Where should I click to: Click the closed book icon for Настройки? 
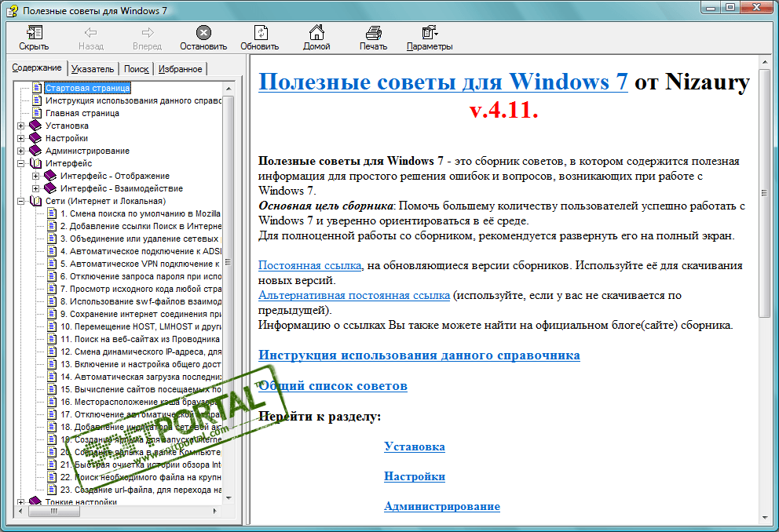(35, 138)
